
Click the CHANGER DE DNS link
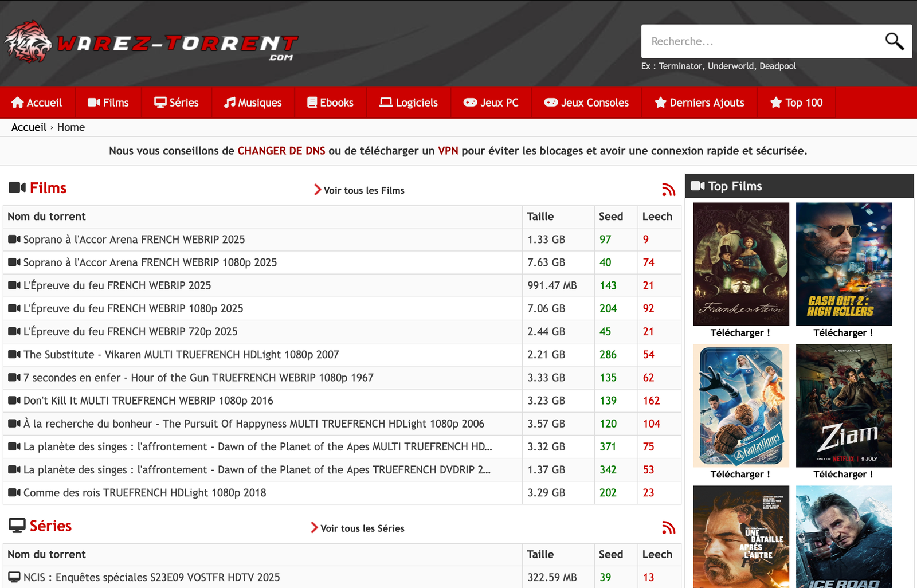(x=281, y=151)
